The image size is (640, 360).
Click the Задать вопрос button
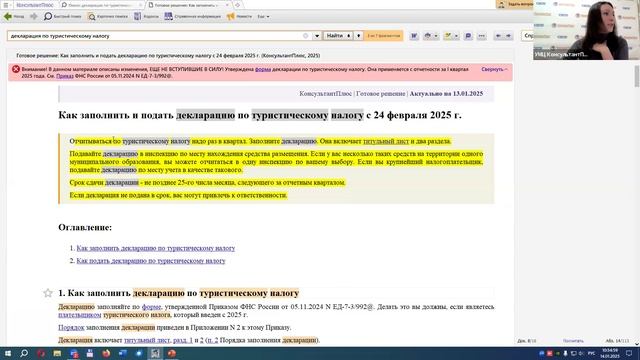[515, 4]
